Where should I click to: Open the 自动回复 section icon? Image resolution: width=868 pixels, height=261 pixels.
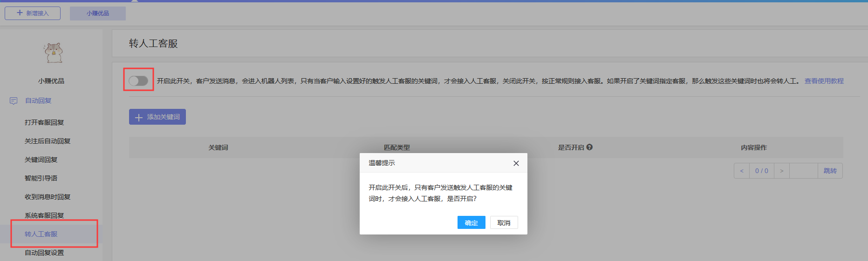[14, 101]
